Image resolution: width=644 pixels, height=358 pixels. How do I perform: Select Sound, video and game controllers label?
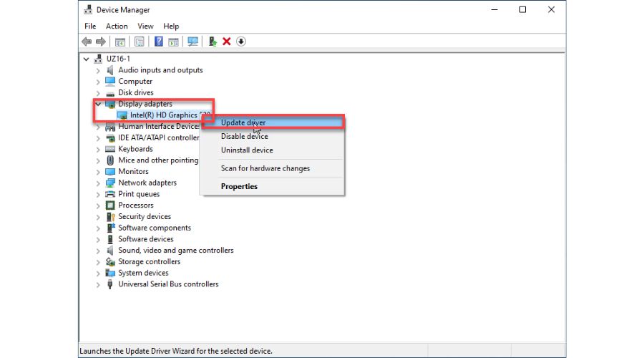point(176,251)
